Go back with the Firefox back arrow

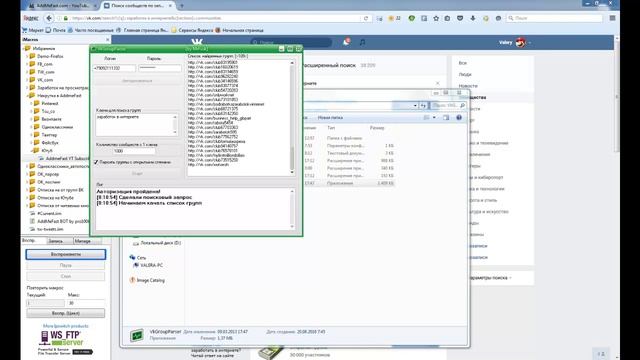49,18
